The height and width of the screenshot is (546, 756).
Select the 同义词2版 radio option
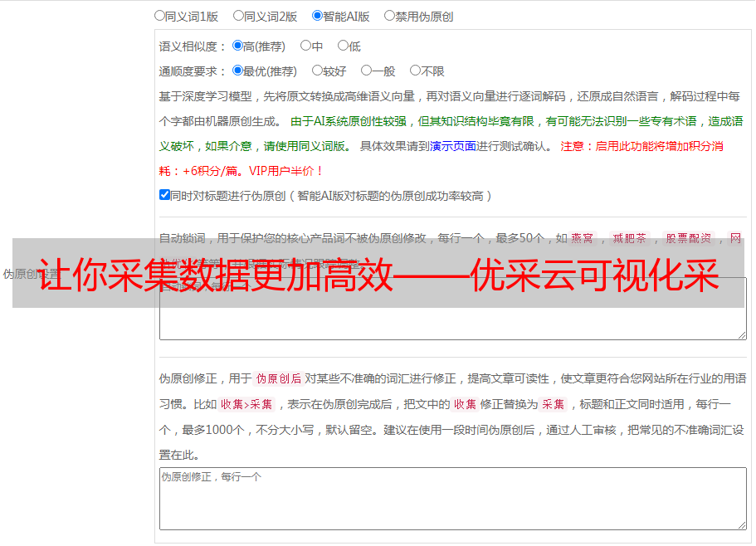coord(238,16)
